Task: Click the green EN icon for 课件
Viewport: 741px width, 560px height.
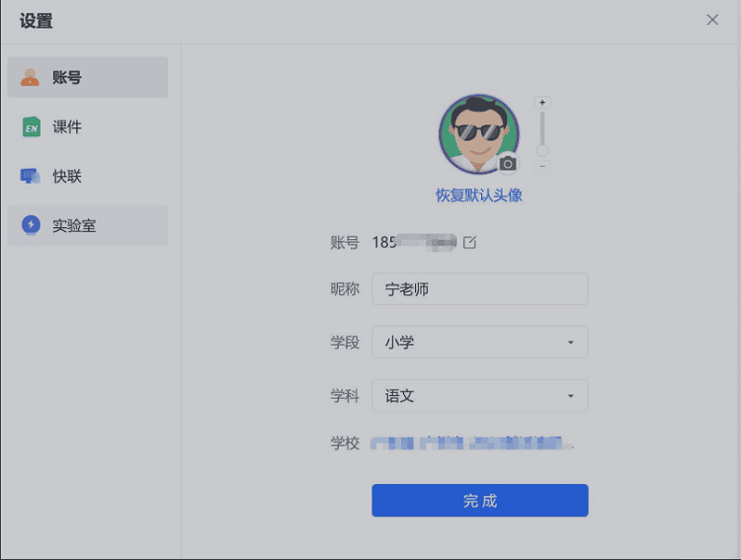Action: [32, 127]
